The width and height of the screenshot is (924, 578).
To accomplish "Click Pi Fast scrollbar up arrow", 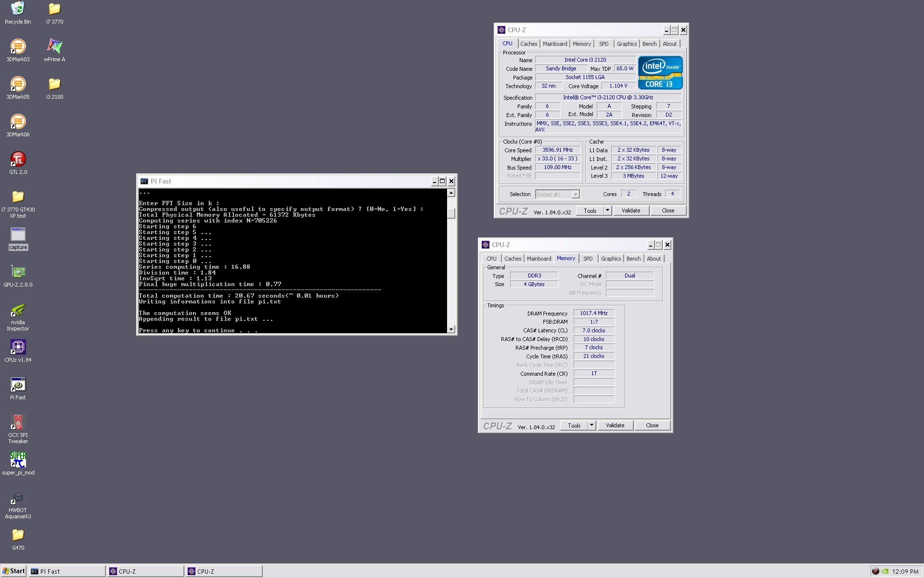I will coord(451,193).
